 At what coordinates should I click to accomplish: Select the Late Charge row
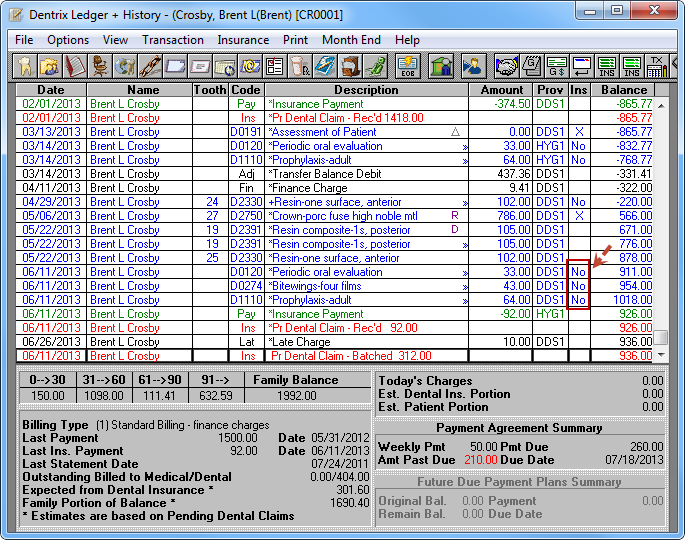tap(335, 342)
